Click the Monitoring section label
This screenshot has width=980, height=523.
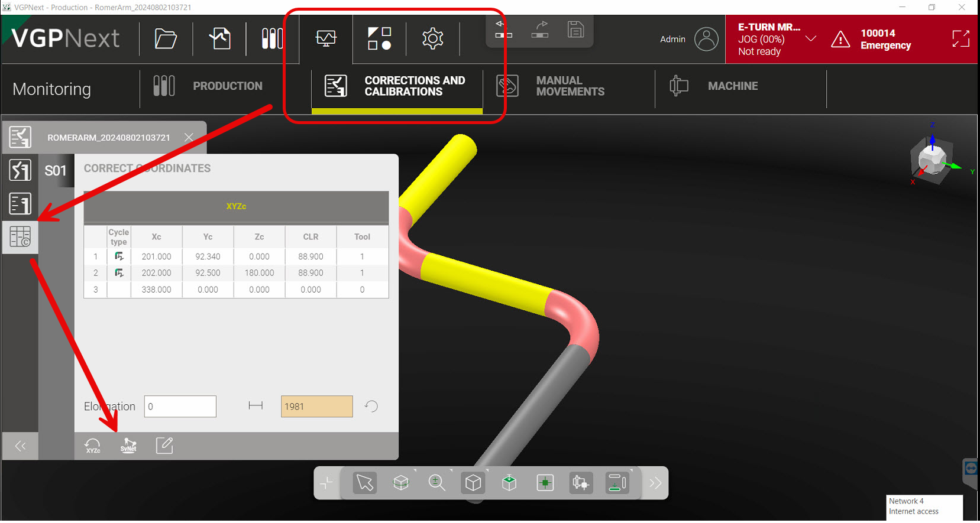click(x=52, y=89)
